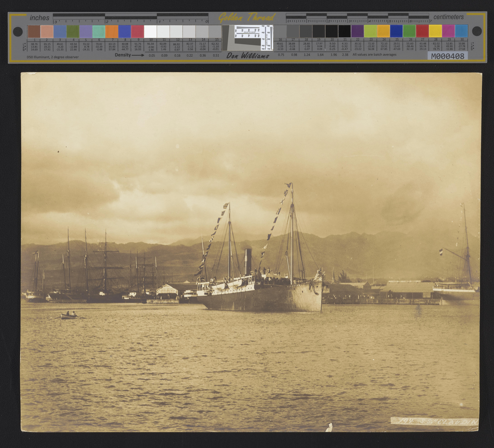494x448 pixels.
Task: Select the density value 0.52
Action: (x=216, y=55)
